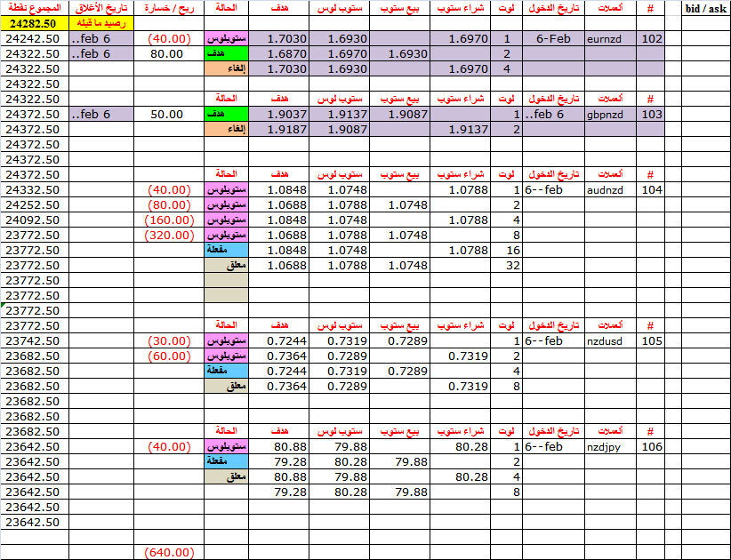This screenshot has width=731, height=560.
Task: Select trade number 102 cell
Action: pos(651,39)
